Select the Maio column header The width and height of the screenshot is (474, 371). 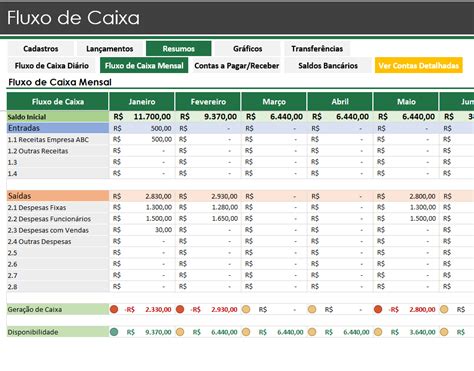click(406, 102)
